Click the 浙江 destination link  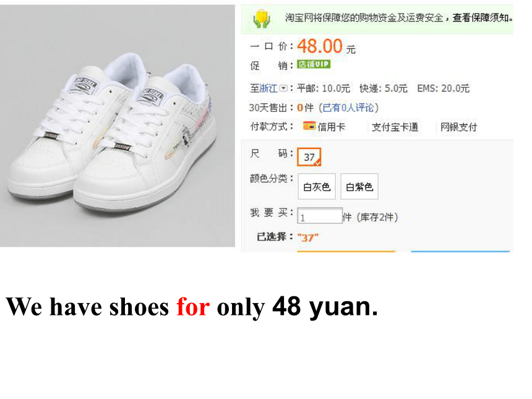268,88
